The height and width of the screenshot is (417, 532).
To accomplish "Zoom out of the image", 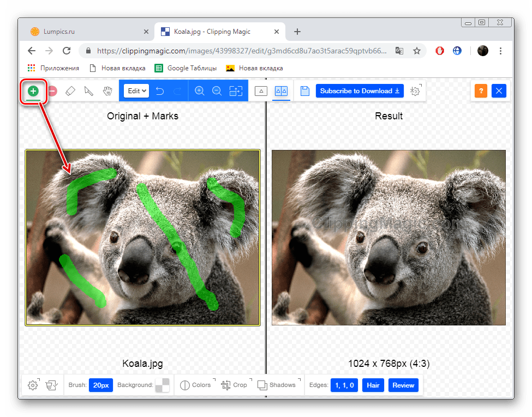I will tap(217, 91).
